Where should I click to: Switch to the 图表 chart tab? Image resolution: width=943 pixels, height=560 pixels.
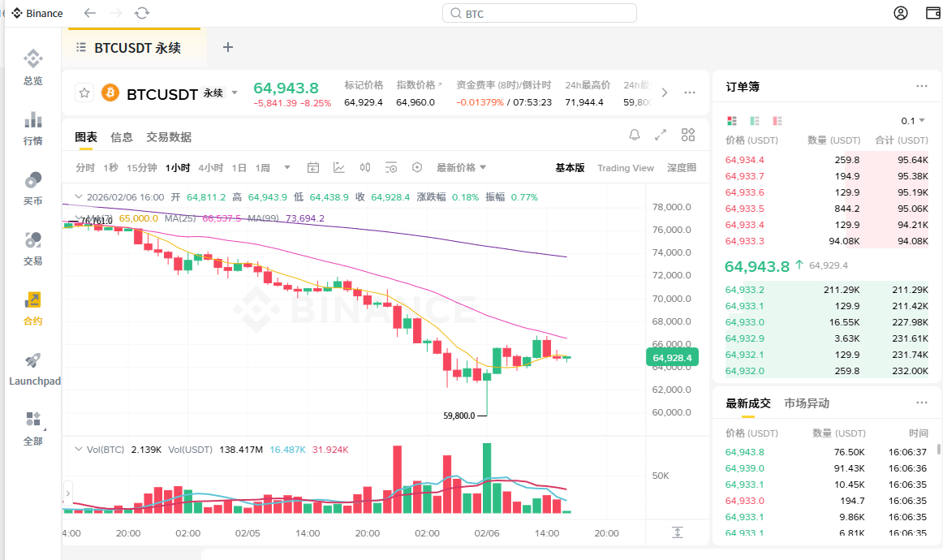(86, 137)
